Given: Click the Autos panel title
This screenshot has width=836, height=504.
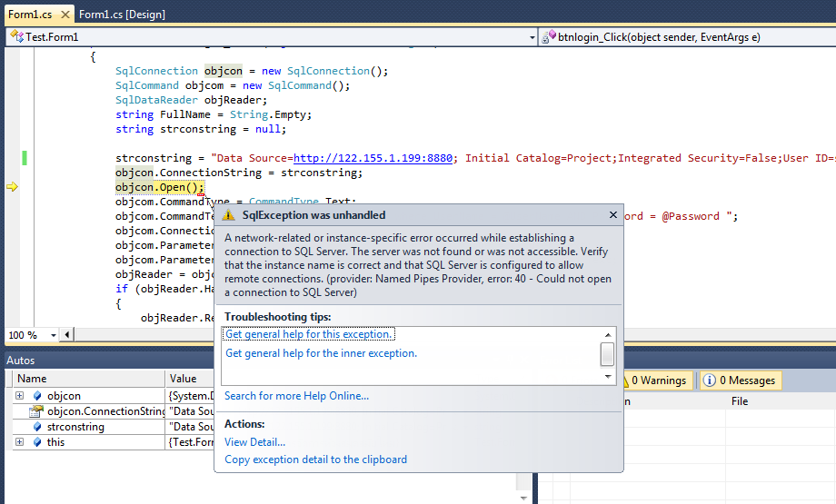Looking at the screenshot, I should click(x=21, y=361).
